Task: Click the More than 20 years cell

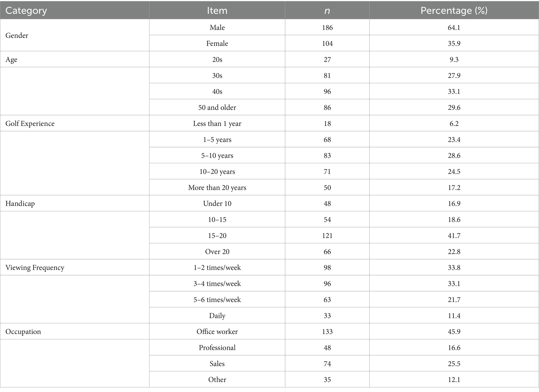Action: click(217, 188)
